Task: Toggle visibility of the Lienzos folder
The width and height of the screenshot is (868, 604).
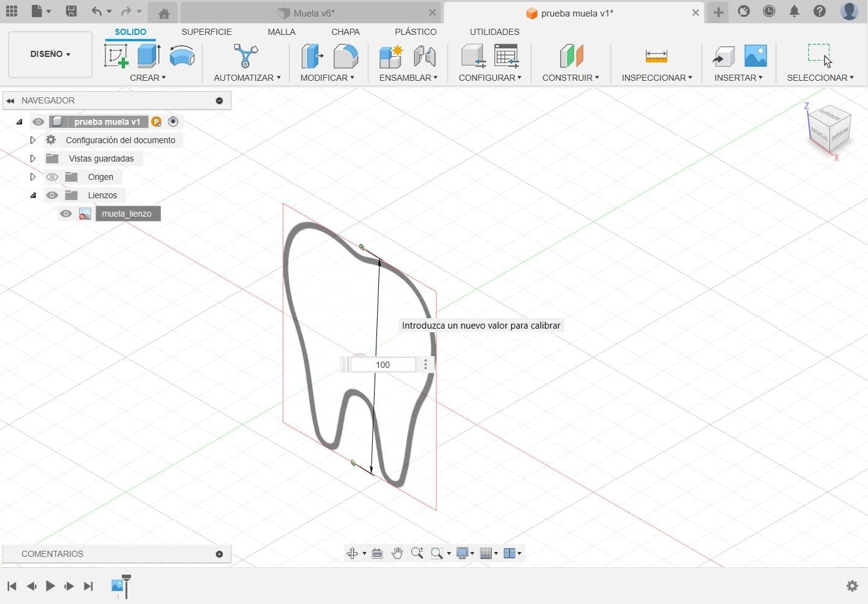Action: (52, 195)
